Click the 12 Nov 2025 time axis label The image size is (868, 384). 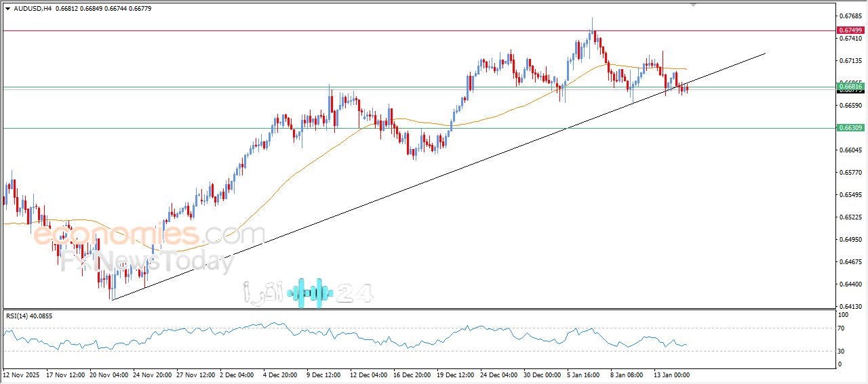[22, 375]
